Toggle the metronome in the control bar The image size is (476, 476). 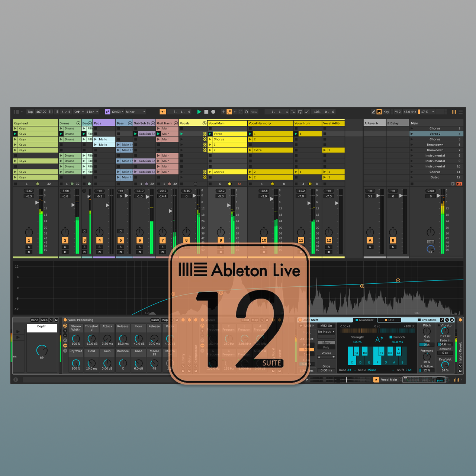pyautogui.click(x=77, y=112)
